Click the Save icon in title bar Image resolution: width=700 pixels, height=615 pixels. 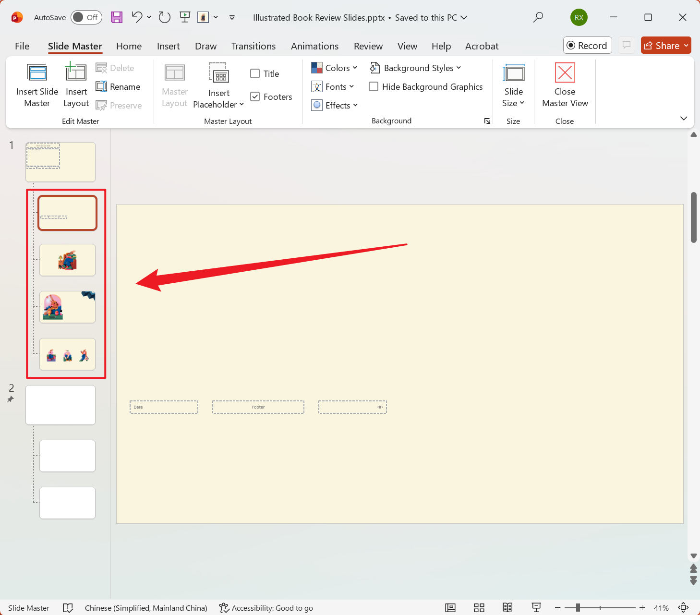pos(117,17)
